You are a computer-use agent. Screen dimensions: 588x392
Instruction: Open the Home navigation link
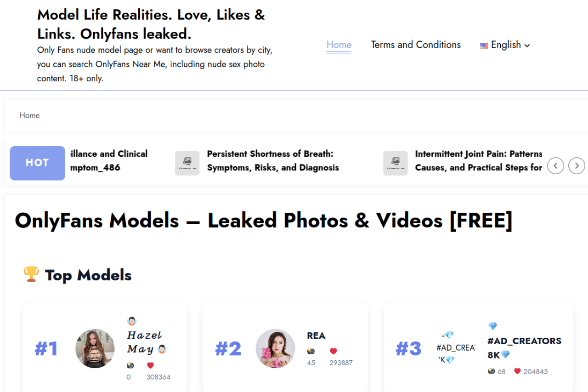pos(339,45)
